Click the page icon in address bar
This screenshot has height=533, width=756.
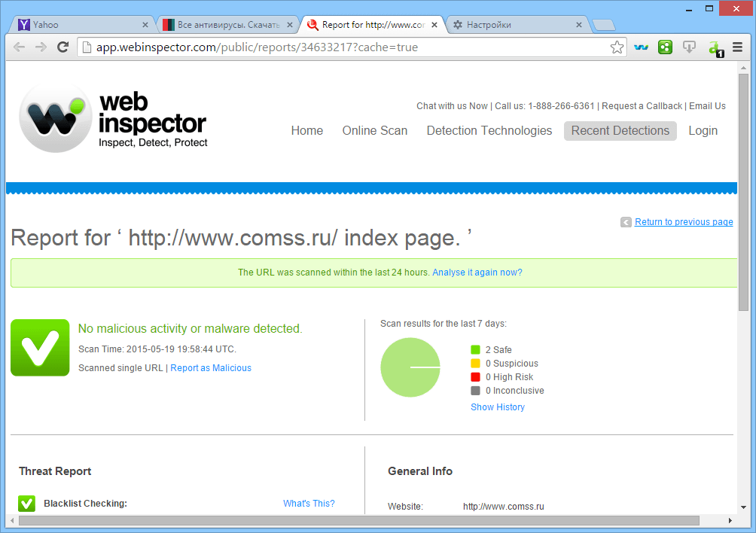(x=87, y=47)
